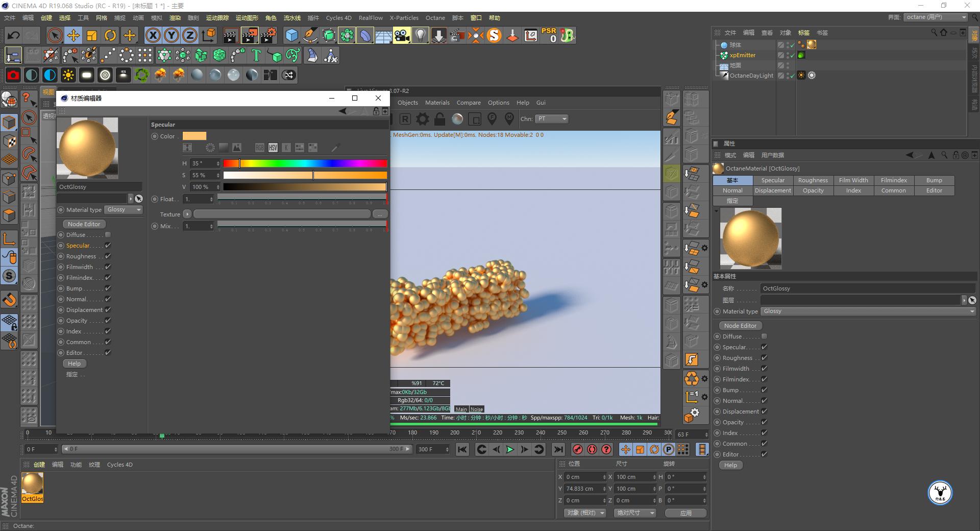Click the OctaneDayLight sun tag icon
The image size is (980, 531).
coord(801,75)
